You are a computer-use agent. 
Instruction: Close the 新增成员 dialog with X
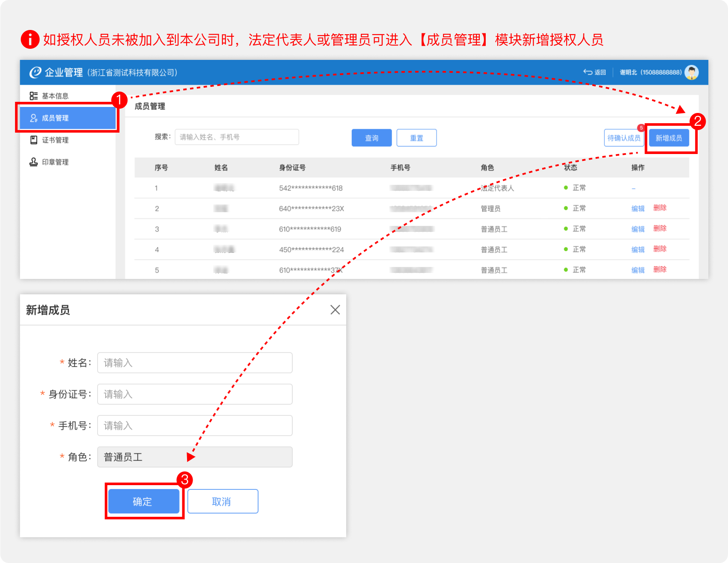click(335, 310)
